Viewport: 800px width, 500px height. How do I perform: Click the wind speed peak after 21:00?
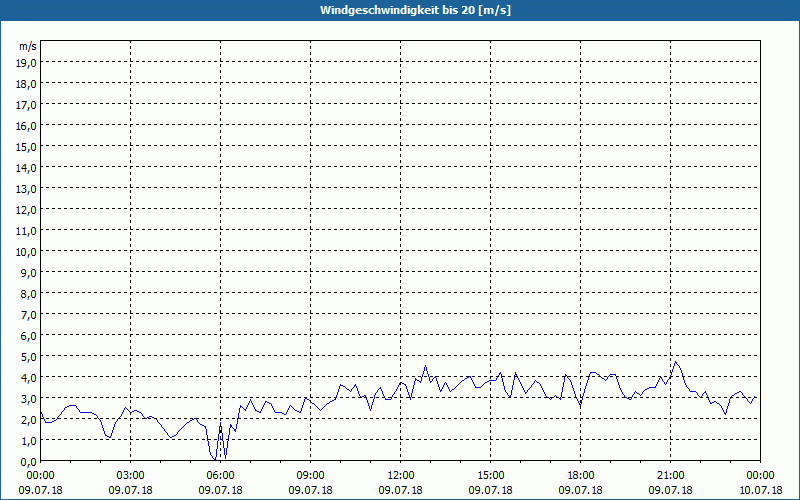coord(676,362)
